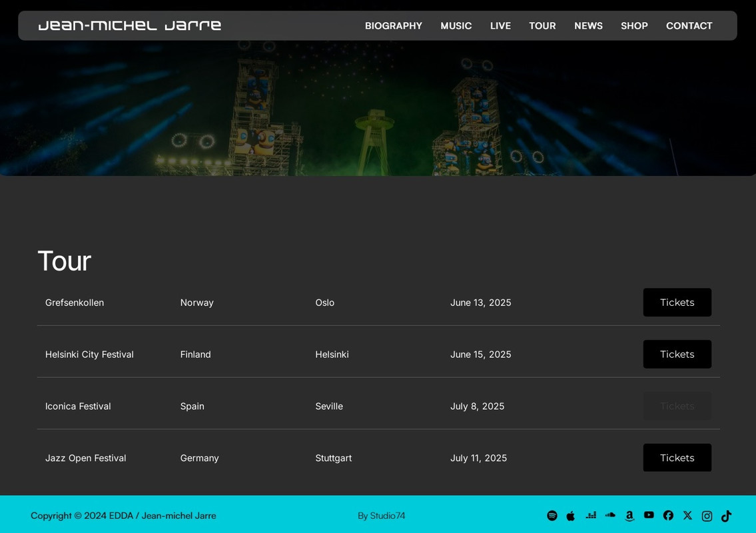Screen dimensions: 756x533
Task: Get Tickets for Grefsenkollen Oslo show
Action: tap(677, 302)
